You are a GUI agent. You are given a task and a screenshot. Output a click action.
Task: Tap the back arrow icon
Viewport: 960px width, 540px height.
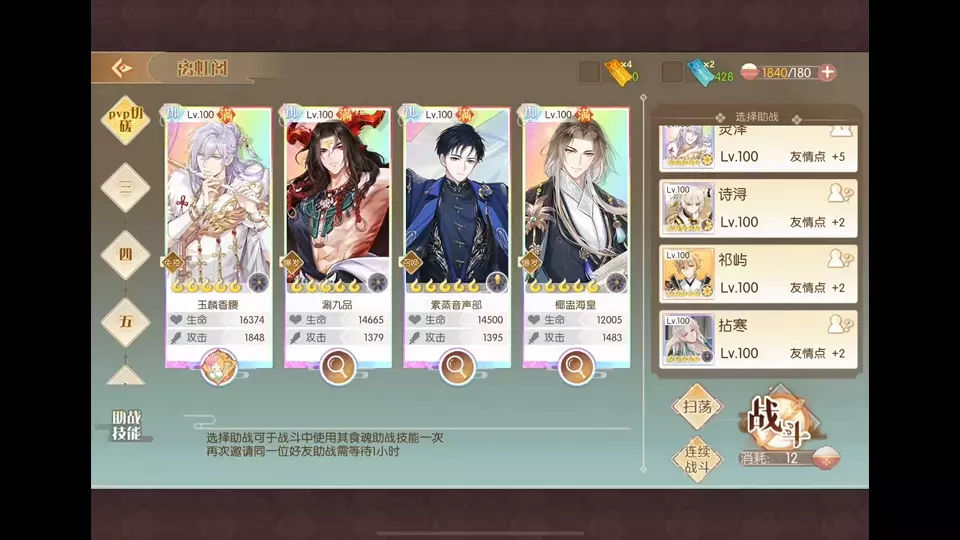pos(122,68)
